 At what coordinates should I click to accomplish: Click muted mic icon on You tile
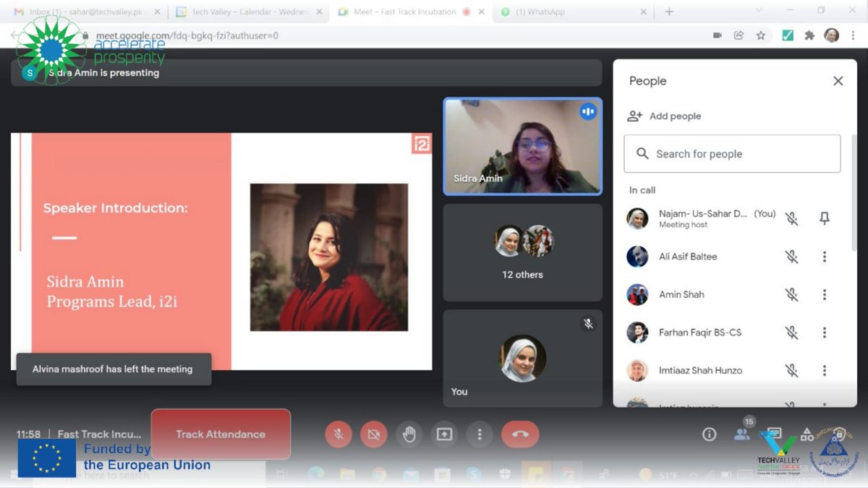pyautogui.click(x=588, y=323)
